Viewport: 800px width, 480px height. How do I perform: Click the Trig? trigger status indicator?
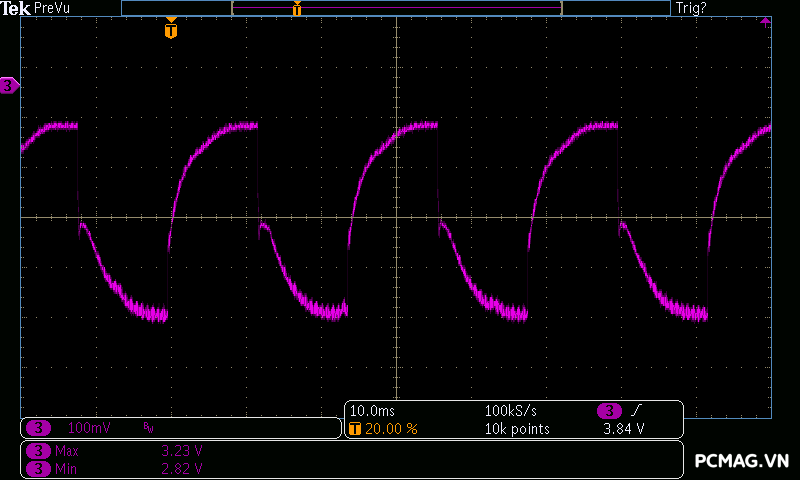pyautogui.click(x=691, y=8)
